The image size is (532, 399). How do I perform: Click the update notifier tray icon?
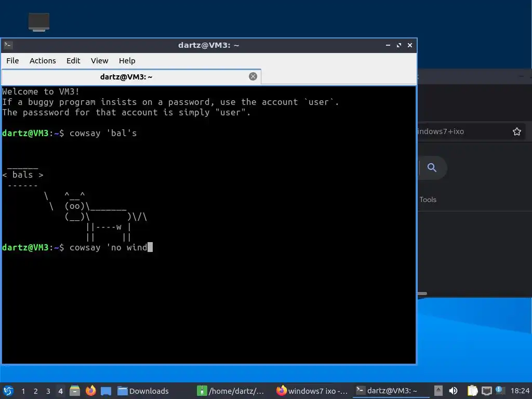(499, 390)
